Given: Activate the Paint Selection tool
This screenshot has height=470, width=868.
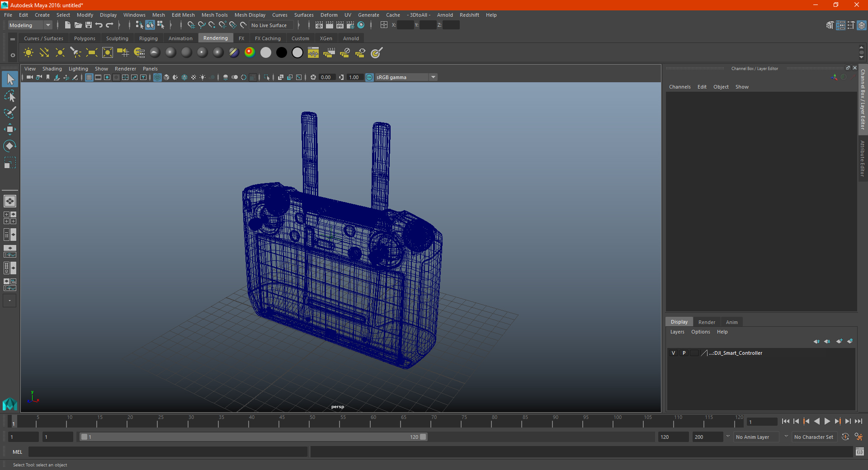Looking at the screenshot, I should 10,113.
